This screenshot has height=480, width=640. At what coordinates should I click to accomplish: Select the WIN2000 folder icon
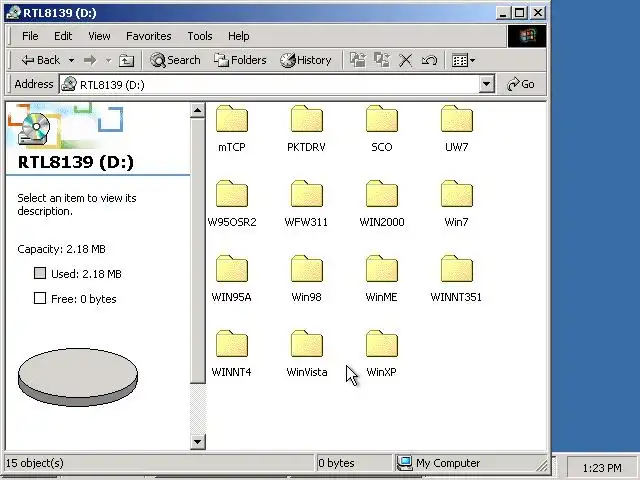pyautogui.click(x=382, y=194)
